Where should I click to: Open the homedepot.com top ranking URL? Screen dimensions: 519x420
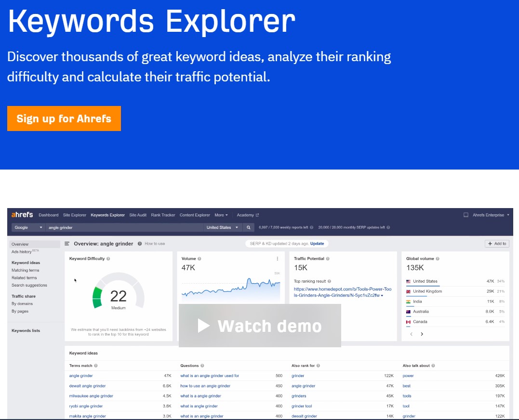click(x=343, y=292)
